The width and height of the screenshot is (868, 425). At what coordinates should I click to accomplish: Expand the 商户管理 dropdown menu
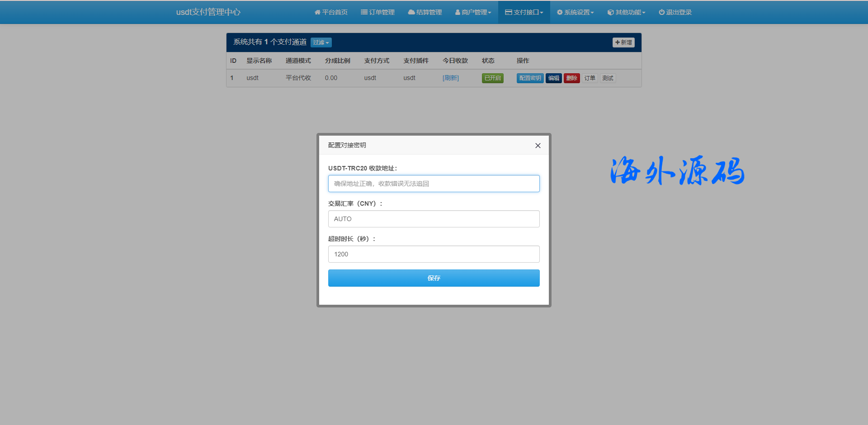point(473,12)
